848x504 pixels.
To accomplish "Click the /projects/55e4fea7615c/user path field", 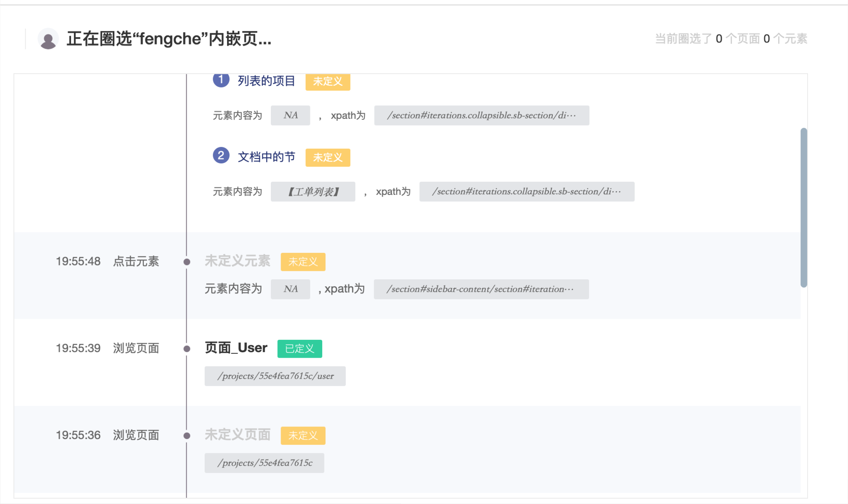I will [275, 376].
